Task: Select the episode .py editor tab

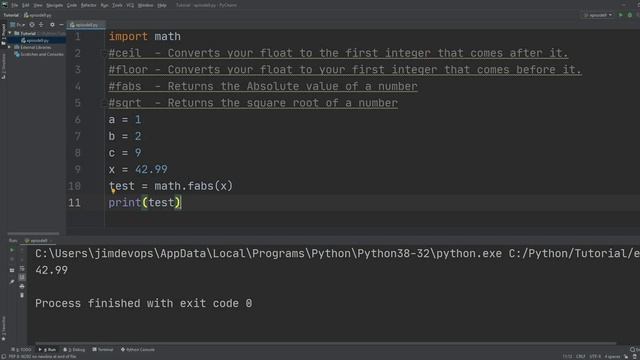Action: click(x=86, y=25)
